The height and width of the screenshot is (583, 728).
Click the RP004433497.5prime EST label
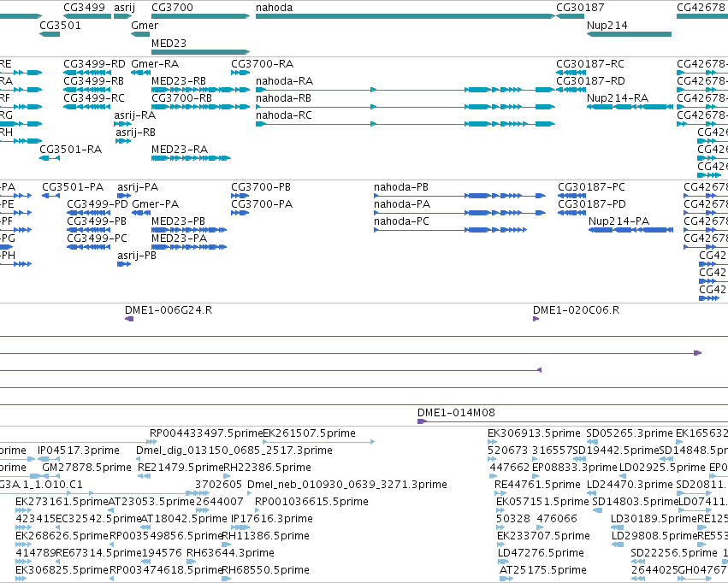pos(206,433)
